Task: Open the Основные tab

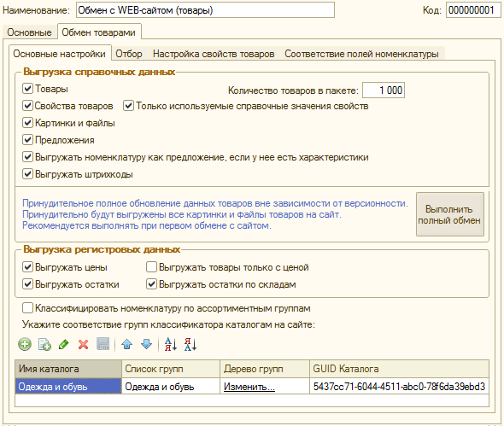Action: pyautogui.click(x=29, y=32)
